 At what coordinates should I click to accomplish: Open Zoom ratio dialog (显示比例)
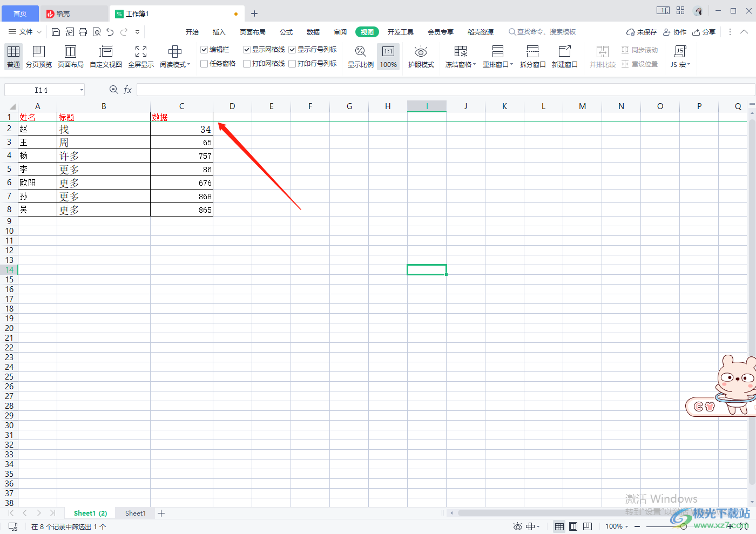(361, 57)
